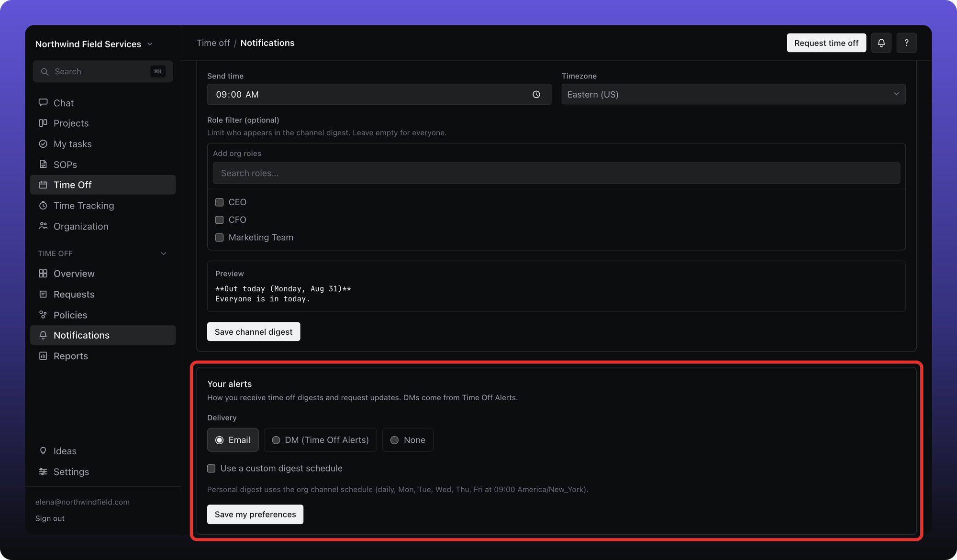Image resolution: width=957 pixels, height=560 pixels.
Task: Click the Sign out link
Action: coord(50,518)
